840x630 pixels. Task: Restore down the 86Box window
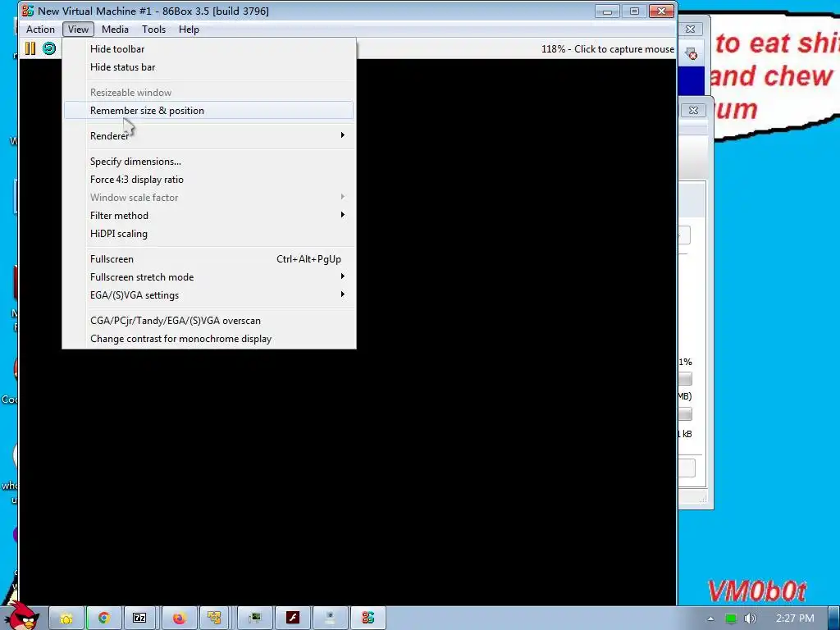pyautogui.click(x=634, y=11)
